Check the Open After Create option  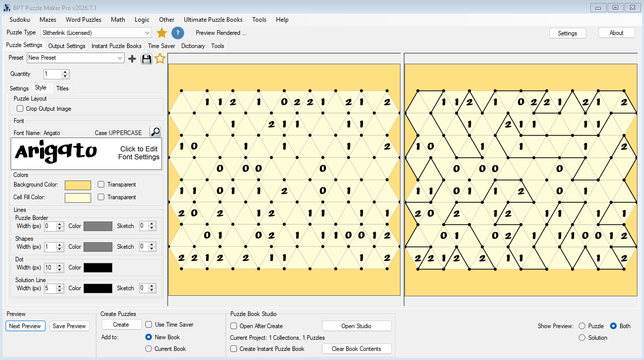pyautogui.click(x=234, y=326)
